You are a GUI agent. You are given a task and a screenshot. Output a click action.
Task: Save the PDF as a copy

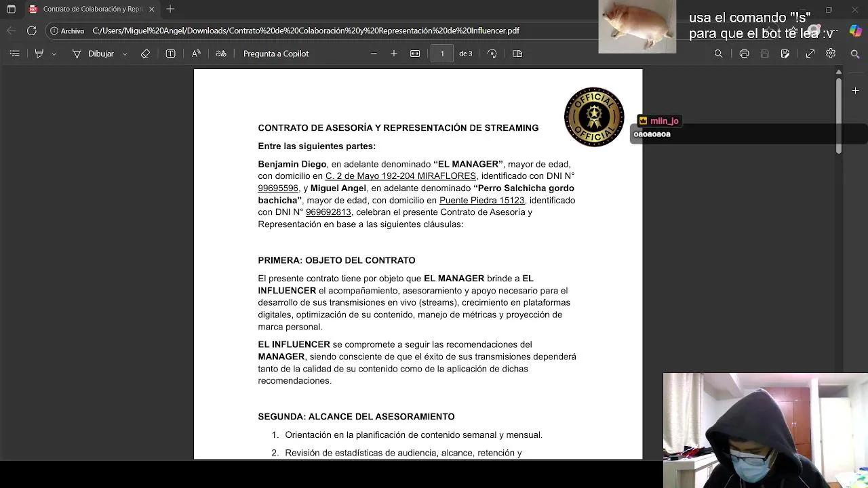tap(785, 54)
